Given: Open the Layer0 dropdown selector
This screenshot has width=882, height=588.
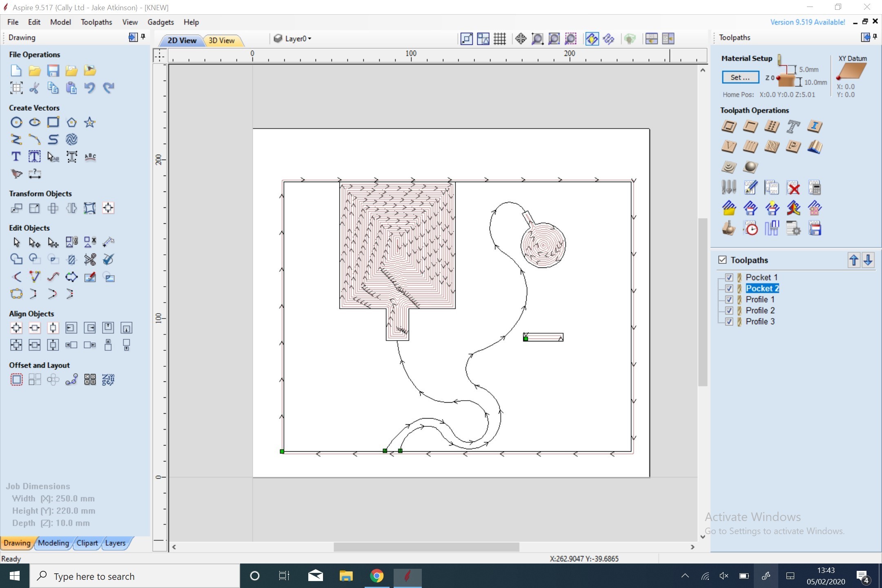Looking at the screenshot, I should [x=312, y=38].
